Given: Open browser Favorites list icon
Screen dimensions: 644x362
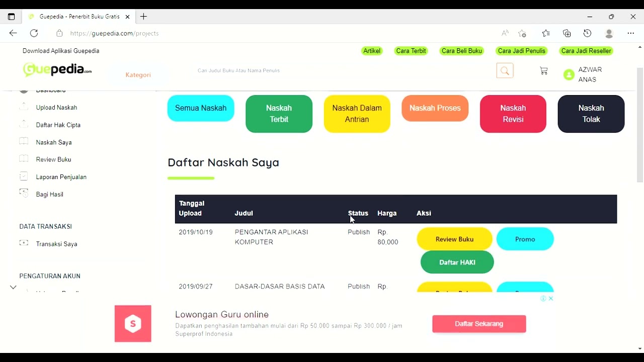Looking at the screenshot, I should click(x=546, y=33).
